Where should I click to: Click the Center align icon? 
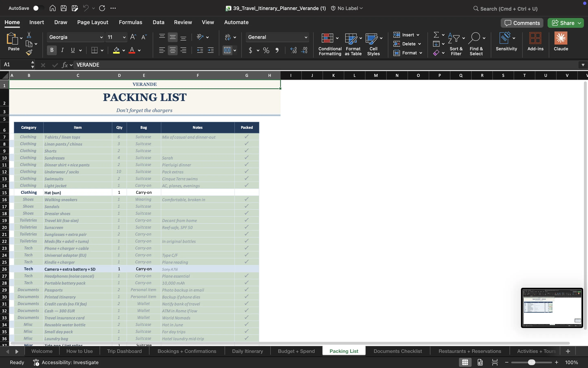point(173,50)
